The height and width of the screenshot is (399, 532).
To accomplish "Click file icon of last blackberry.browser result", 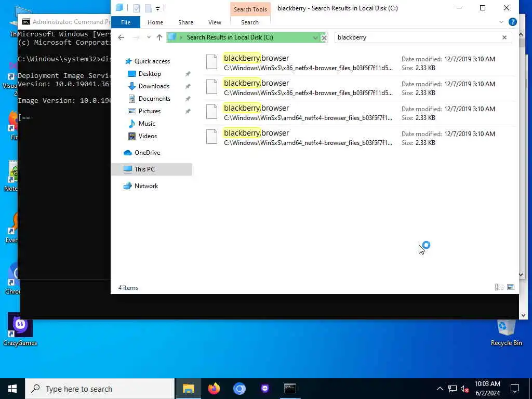I will [x=212, y=137].
